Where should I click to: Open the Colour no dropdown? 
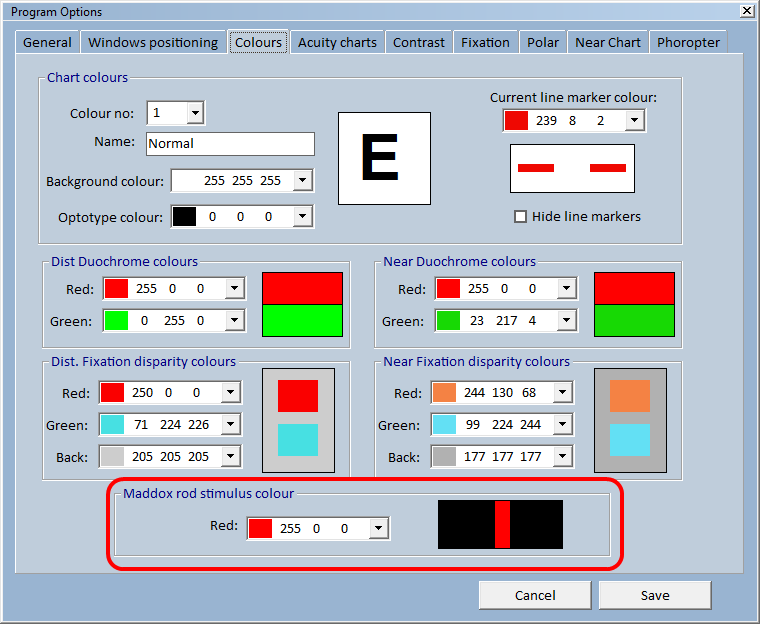(x=195, y=113)
